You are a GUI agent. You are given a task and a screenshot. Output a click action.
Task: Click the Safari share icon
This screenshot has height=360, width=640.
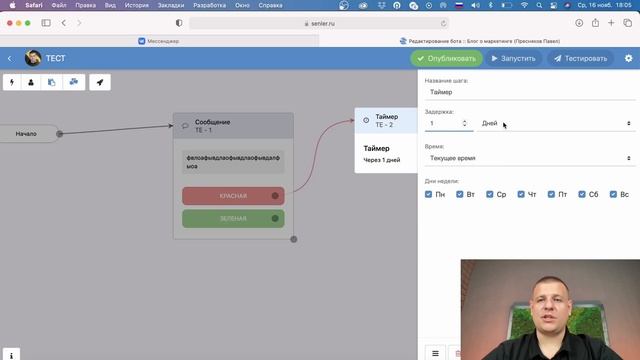coord(596,23)
